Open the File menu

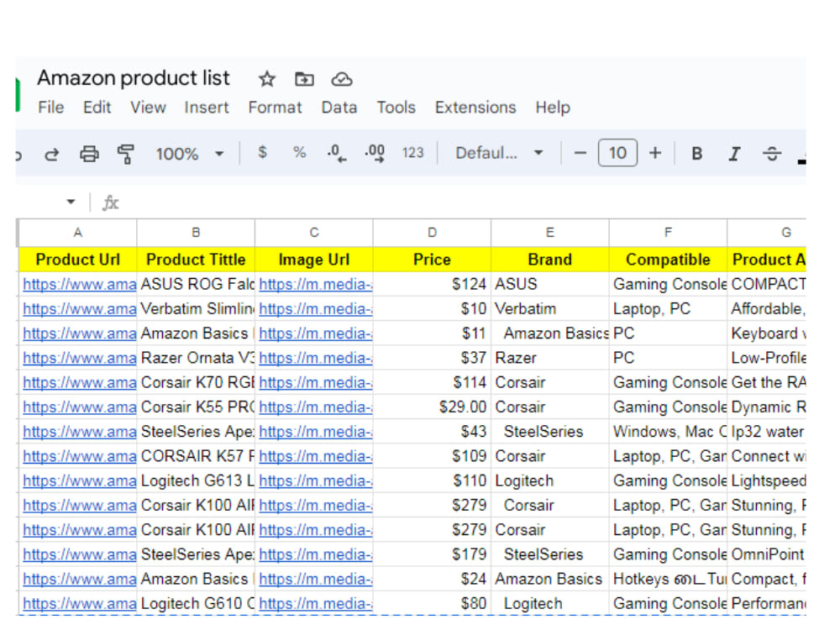tap(51, 108)
